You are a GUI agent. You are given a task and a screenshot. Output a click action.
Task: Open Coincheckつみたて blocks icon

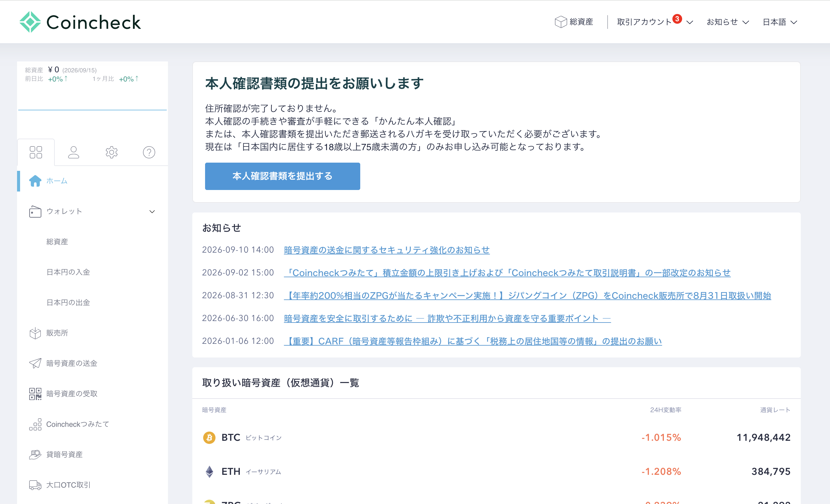tap(35, 424)
